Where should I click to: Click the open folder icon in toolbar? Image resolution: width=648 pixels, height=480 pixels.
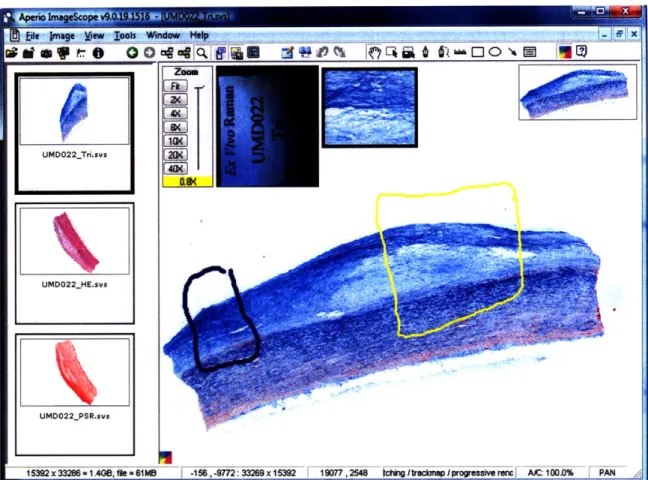coord(12,53)
